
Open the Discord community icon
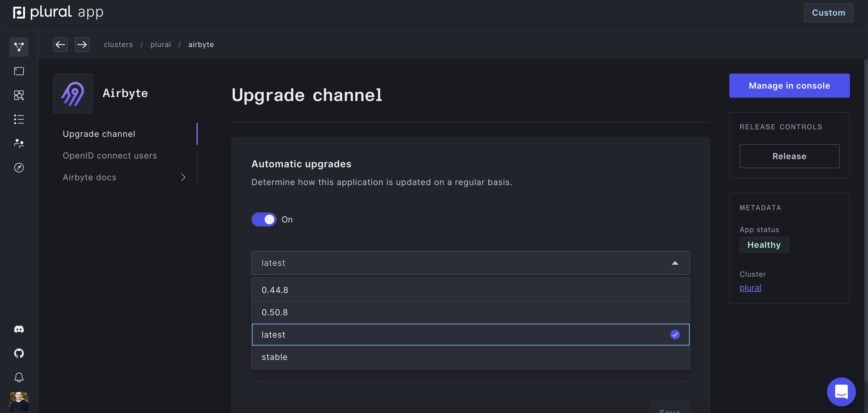19,329
